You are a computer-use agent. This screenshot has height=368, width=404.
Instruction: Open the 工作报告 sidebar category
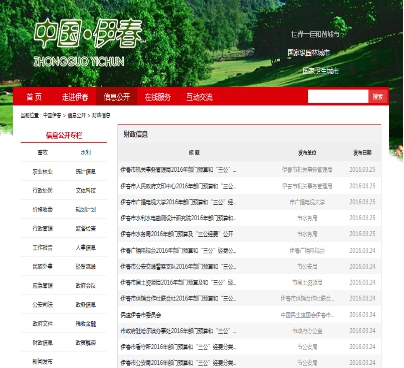coord(43,247)
